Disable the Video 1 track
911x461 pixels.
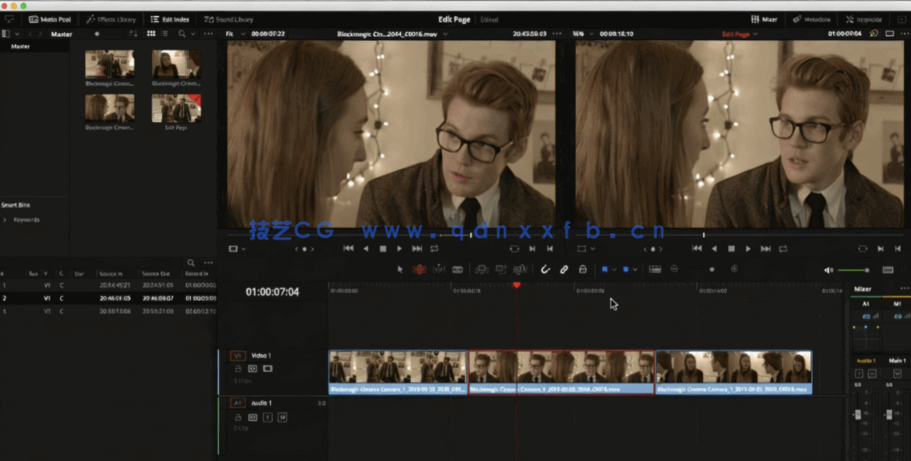pyautogui.click(x=268, y=369)
